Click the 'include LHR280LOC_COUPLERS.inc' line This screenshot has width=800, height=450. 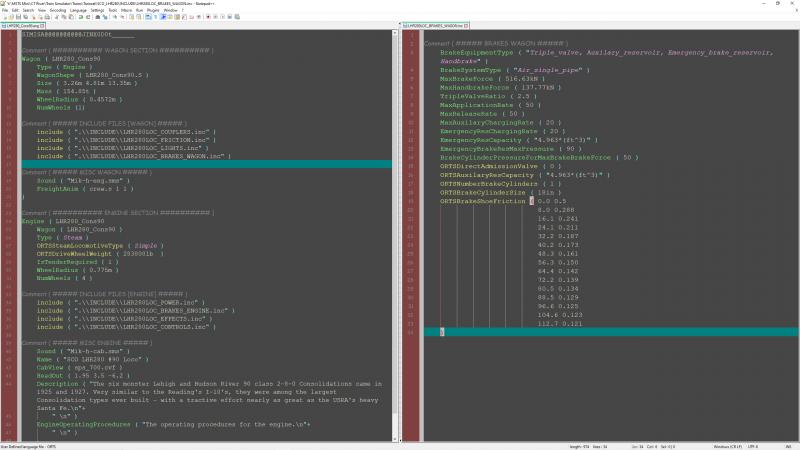tap(126, 132)
